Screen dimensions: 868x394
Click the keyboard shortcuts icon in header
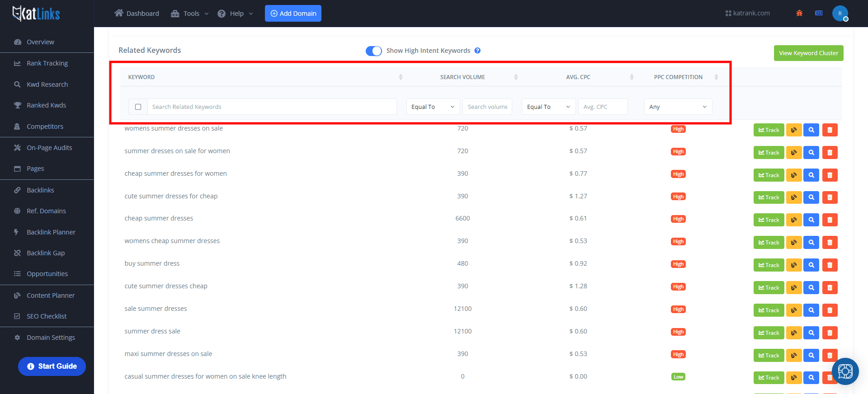pos(819,13)
